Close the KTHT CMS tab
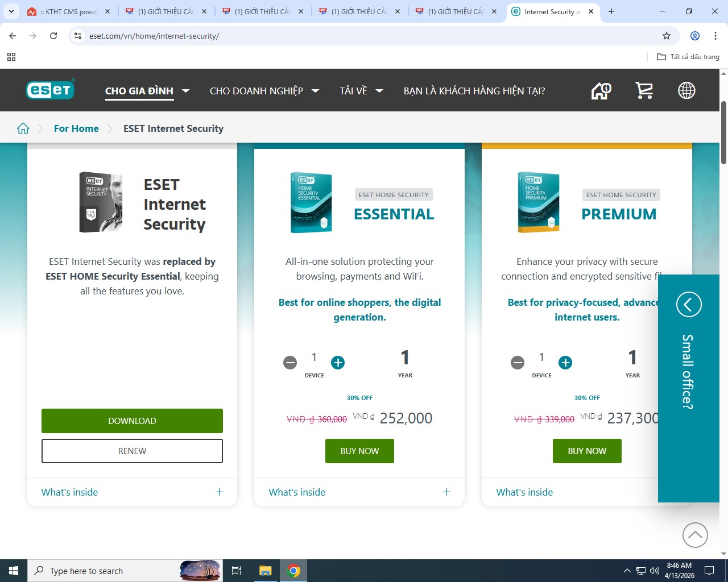The height and width of the screenshot is (582, 728). click(x=107, y=11)
